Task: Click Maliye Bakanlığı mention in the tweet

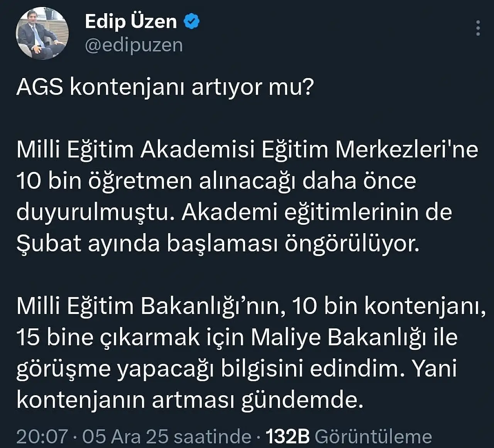Action: [336, 336]
